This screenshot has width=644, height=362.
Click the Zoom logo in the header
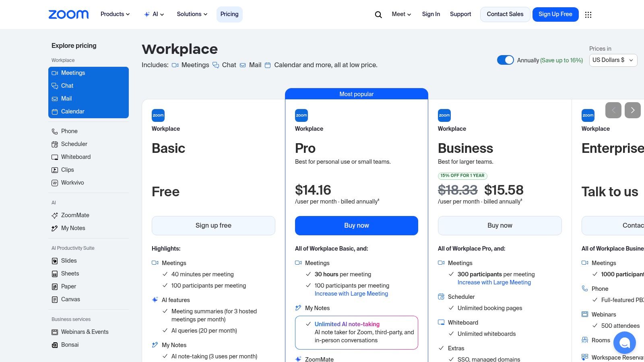pyautogui.click(x=68, y=14)
